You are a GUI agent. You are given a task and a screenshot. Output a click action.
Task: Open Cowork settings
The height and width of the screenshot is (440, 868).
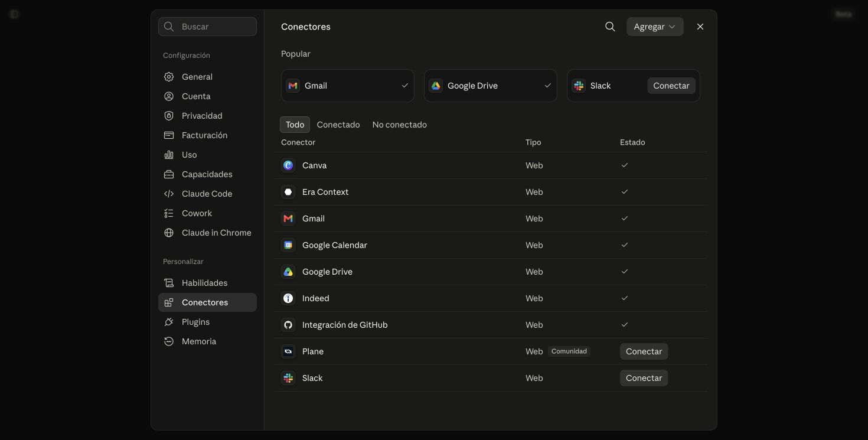click(207, 213)
